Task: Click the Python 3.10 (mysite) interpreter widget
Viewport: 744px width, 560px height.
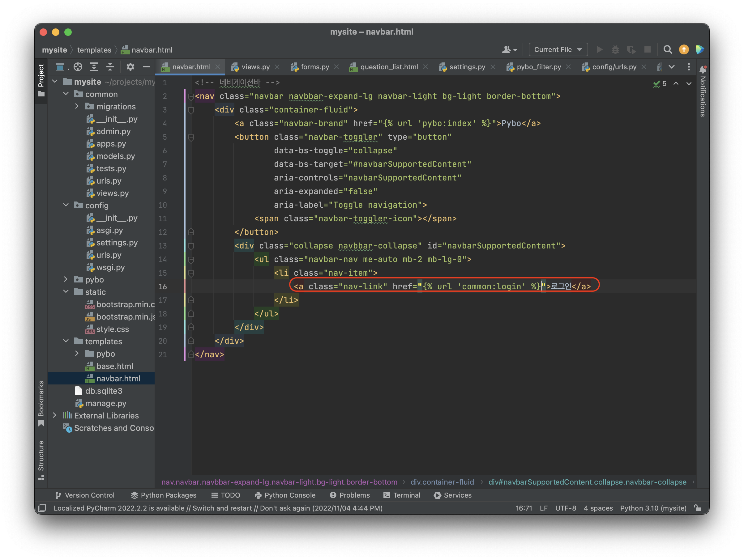Action: tap(653, 508)
